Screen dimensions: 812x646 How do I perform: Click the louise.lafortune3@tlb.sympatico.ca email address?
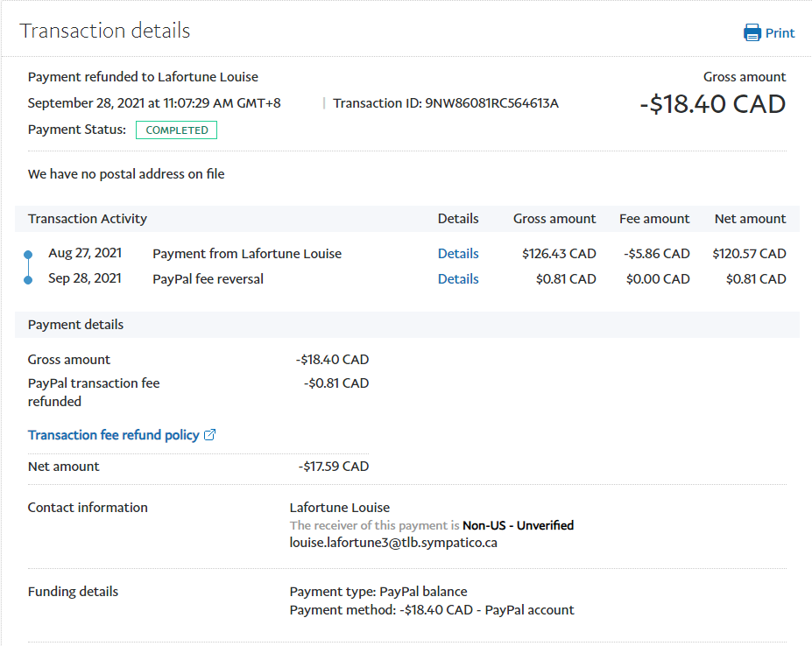coord(393,543)
